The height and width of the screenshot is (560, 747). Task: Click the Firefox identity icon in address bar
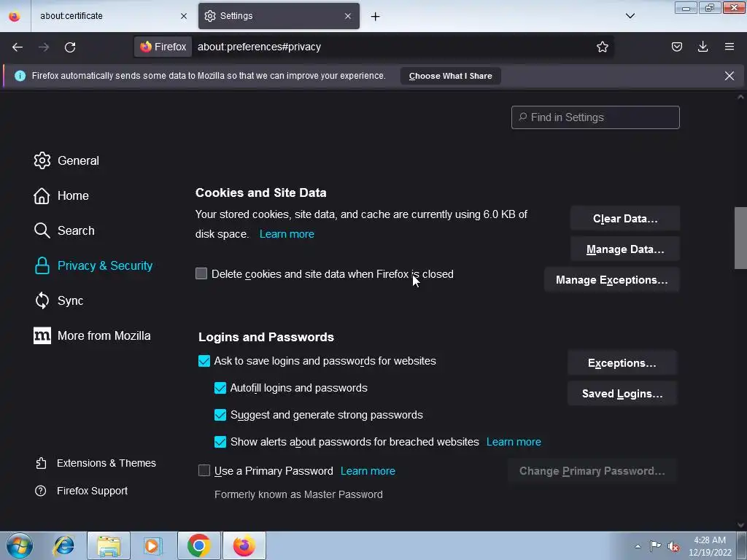[x=163, y=47]
